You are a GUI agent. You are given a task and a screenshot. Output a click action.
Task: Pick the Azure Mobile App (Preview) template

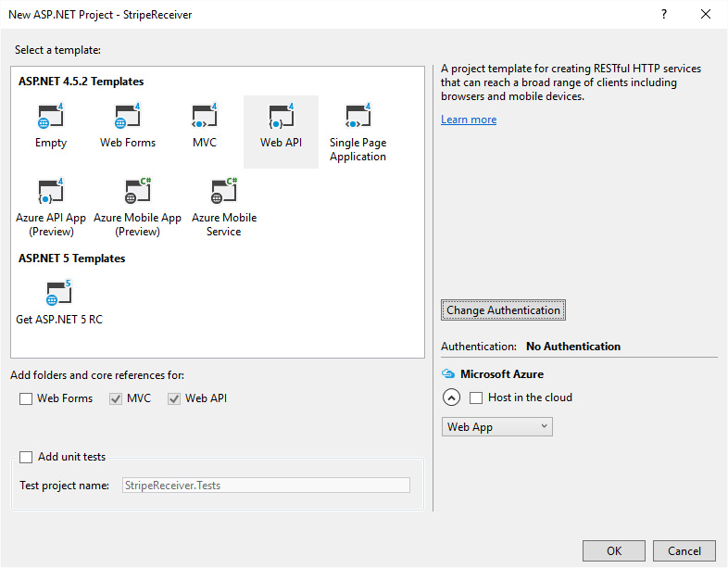pos(137,208)
